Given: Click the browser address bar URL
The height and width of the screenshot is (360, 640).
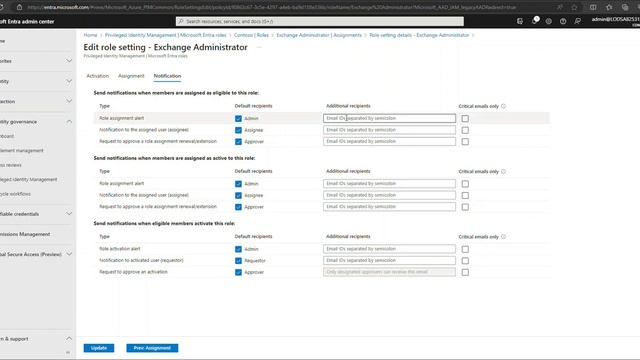Looking at the screenshot, I should 271,7.
